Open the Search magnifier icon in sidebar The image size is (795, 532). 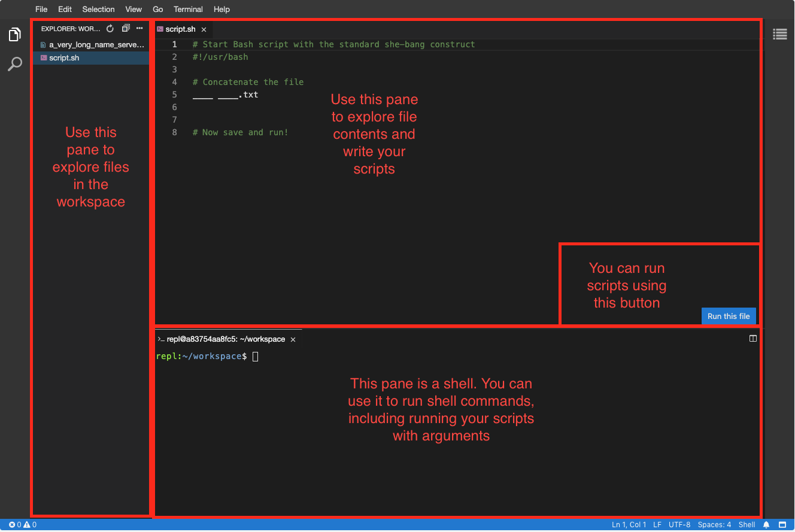[x=15, y=64]
